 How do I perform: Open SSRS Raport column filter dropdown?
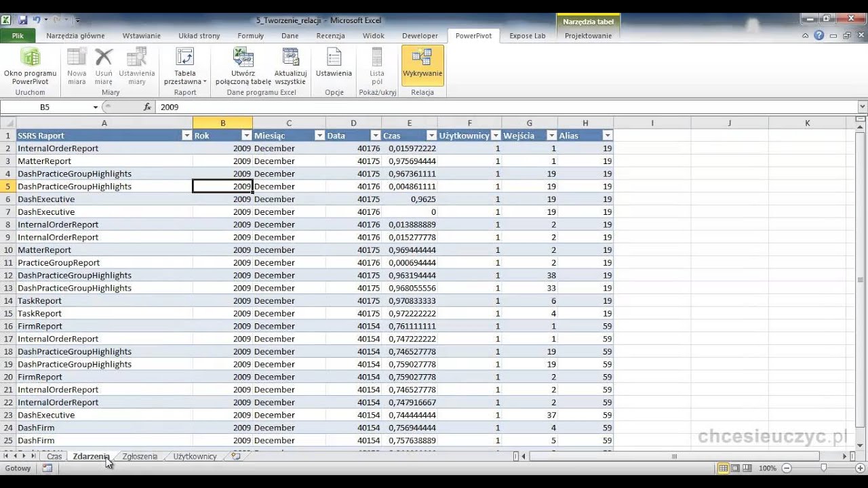click(x=187, y=136)
